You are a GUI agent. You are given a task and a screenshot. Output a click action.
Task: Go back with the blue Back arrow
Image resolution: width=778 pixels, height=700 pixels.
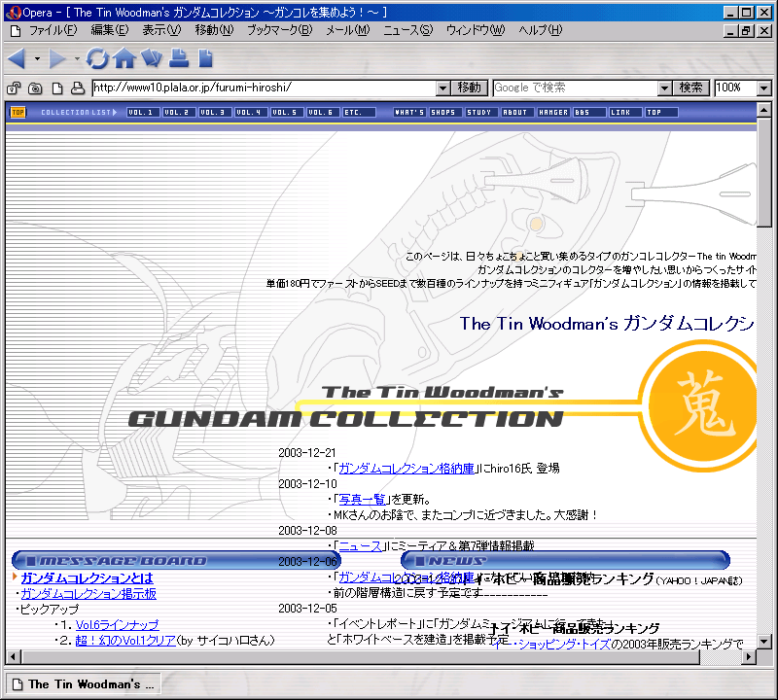(17, 58)
